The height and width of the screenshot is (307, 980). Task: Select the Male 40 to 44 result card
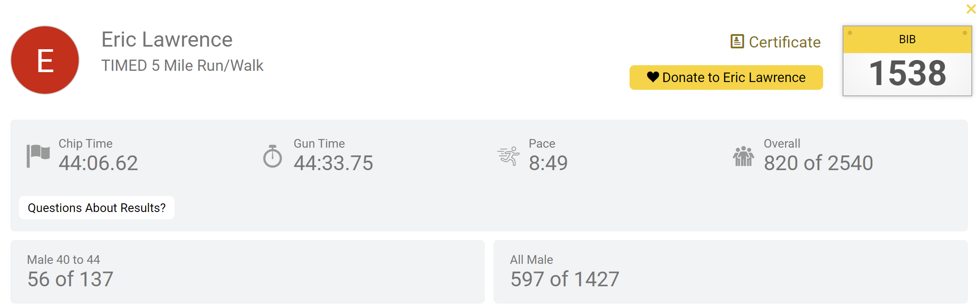pyautogui.click(x=247, y=272)
